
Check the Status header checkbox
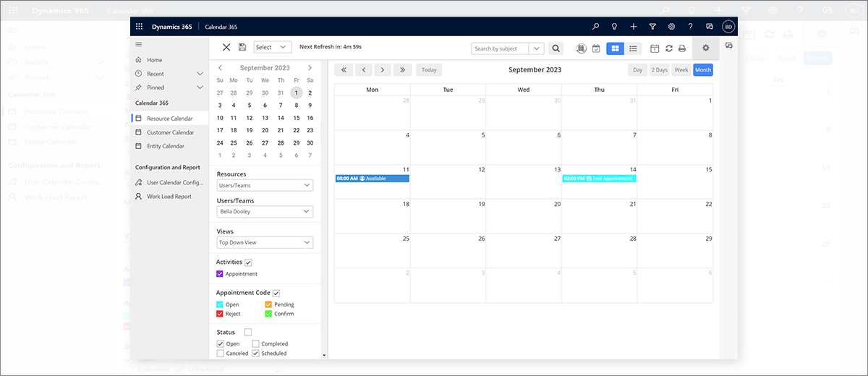click(x=248, y=332)
